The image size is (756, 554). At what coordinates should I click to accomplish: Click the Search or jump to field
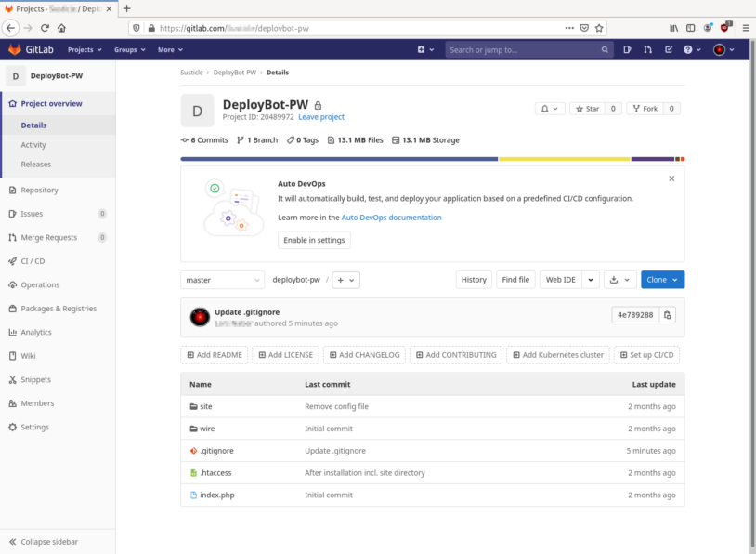tap(528, 49)
